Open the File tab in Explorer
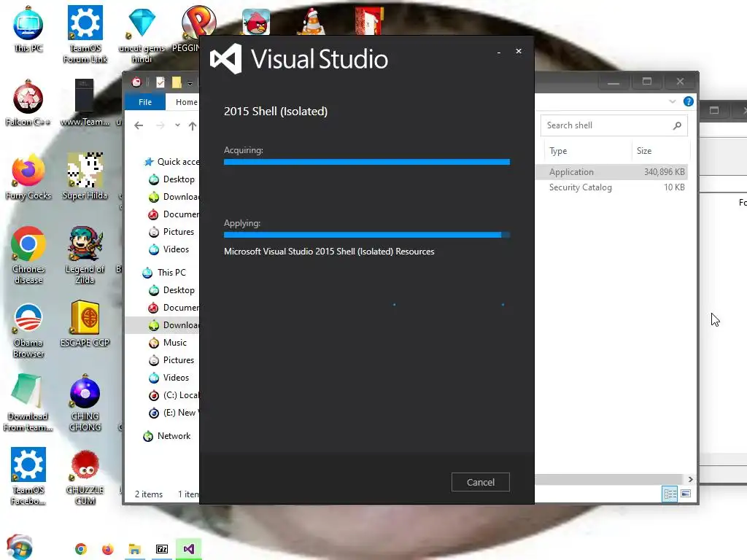The width and height of the screenshot is (747, 560). [145, 102]
